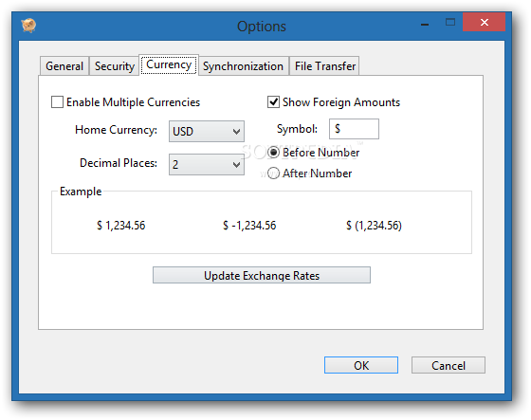Switch to the General tab
The height and width of the screenshot is (420, 531).
[64, 66]
